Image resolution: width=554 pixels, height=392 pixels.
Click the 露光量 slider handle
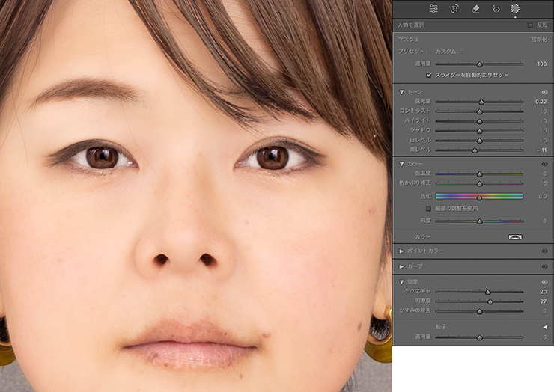481,102
